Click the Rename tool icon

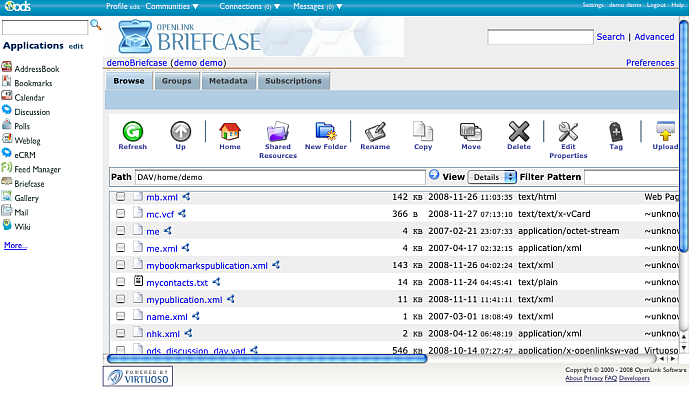click(375, 131)
